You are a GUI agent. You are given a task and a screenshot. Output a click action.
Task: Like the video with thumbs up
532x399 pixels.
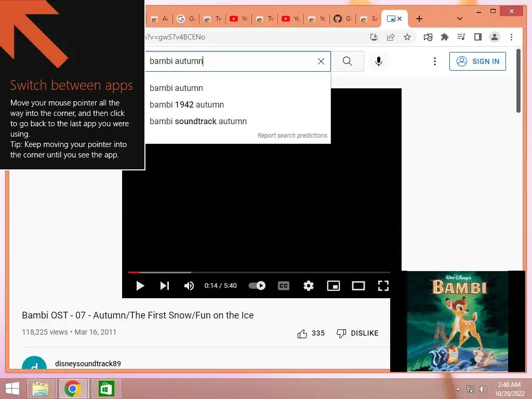tap(311, 334)
